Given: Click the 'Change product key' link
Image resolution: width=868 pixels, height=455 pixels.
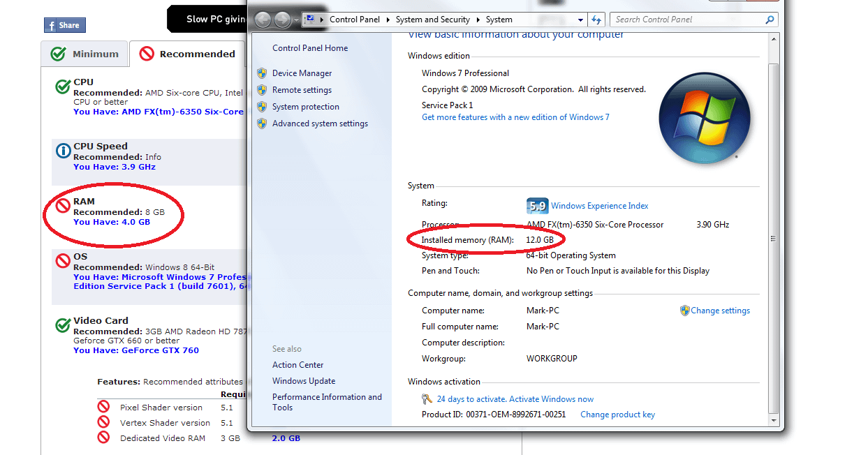Looking at the screenshot, I should (x=617, y=415).
